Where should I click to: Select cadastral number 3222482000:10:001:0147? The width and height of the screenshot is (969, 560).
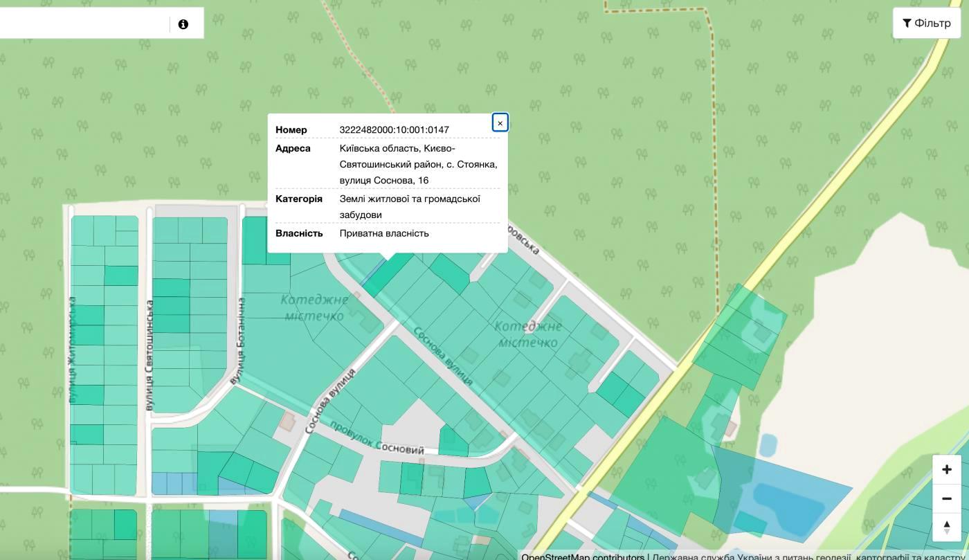point(394,129)
